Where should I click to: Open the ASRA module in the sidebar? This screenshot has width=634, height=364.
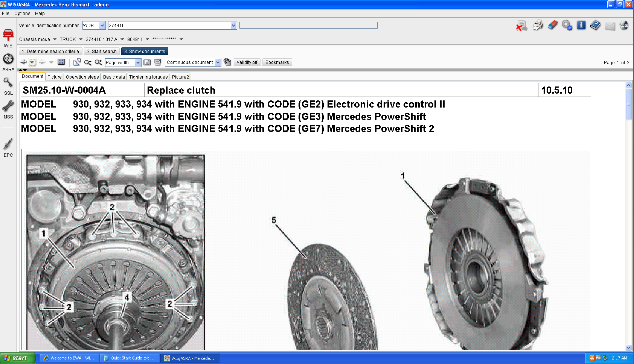[8, 62]
